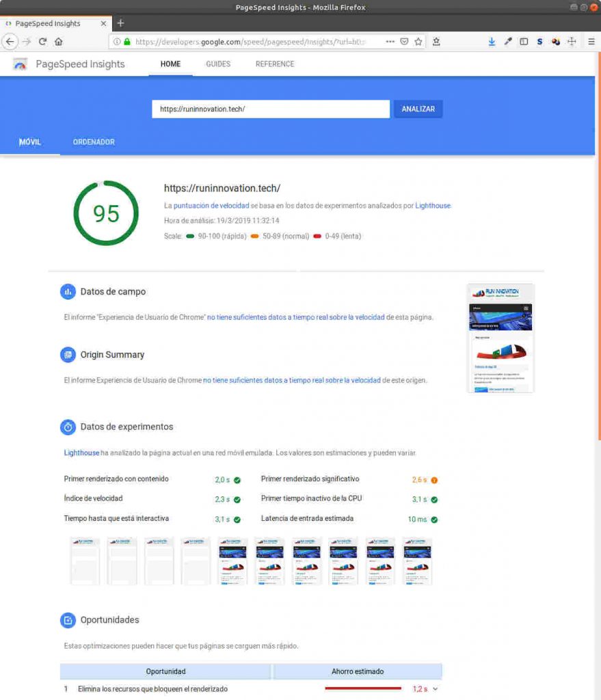
Task: Click the 95 score gauge circle
Action: pos(106,213)
